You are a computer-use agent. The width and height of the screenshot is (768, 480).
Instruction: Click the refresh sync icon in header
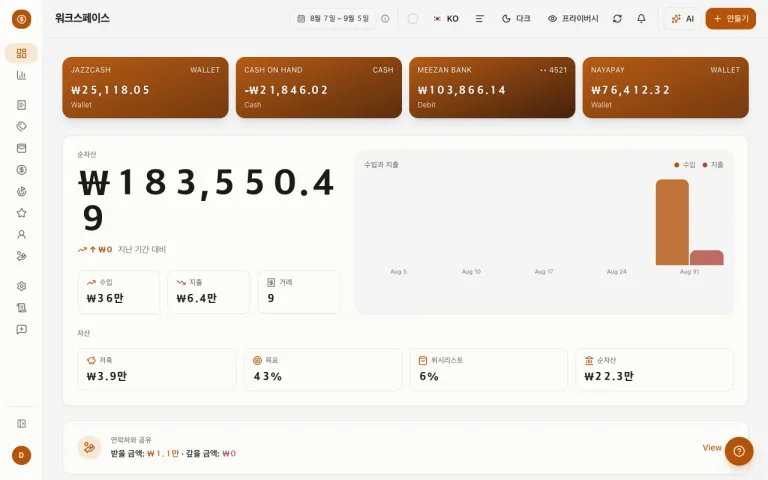[617, 19]
